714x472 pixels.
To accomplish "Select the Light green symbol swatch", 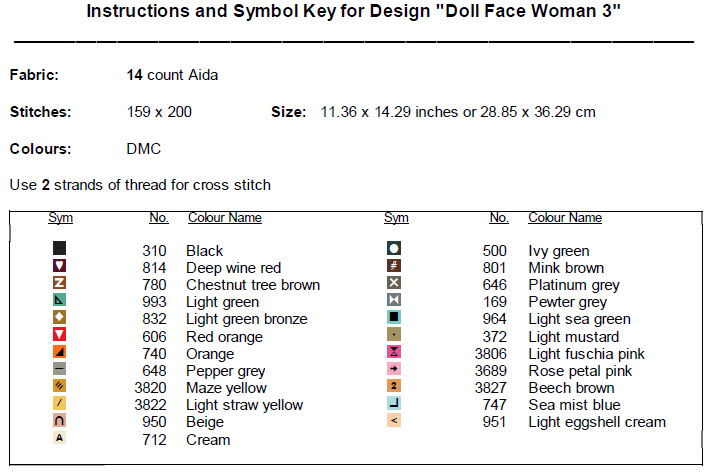I will [x=60, y=300].
